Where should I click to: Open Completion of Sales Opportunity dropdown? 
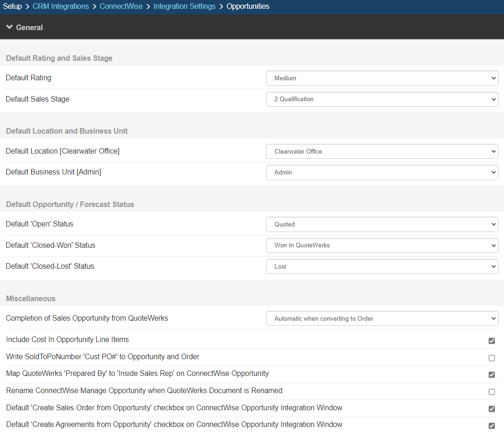[x=382, y=318]
